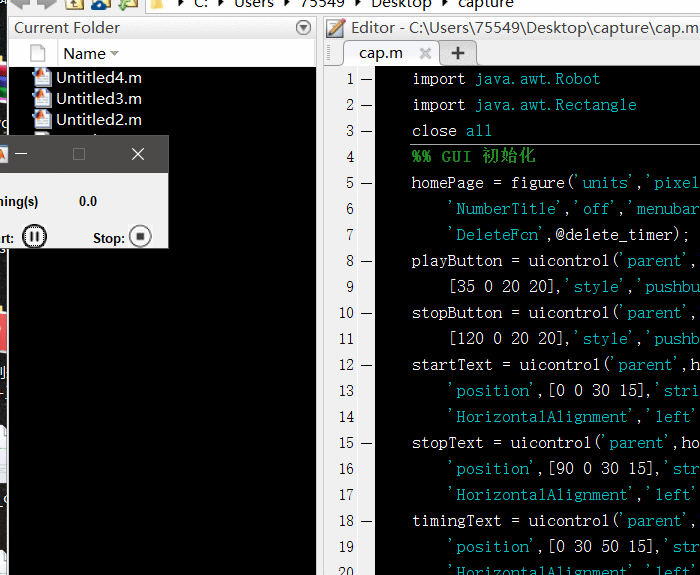Image resolution: width=700 pixels, height=575 pixels.
Task: Click the Desktop segment in address path
Action: pos(401,4)
